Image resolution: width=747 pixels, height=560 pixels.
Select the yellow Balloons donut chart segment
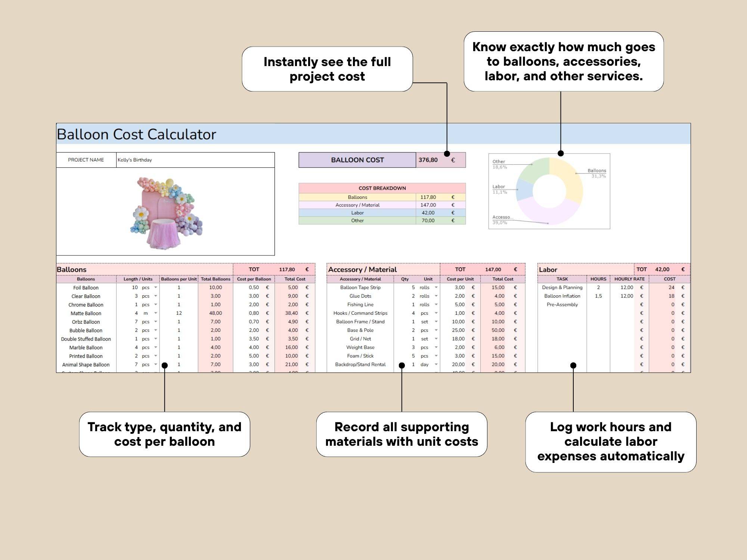570,179
